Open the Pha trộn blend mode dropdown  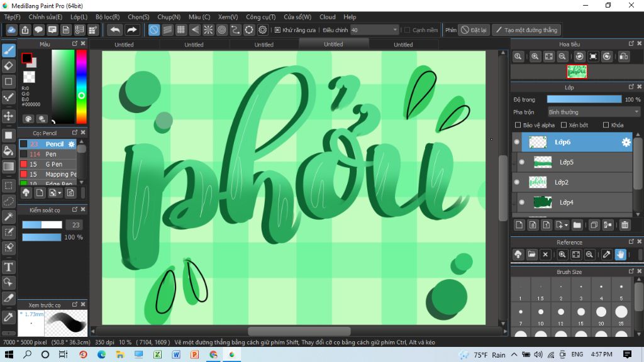point(594,112)
